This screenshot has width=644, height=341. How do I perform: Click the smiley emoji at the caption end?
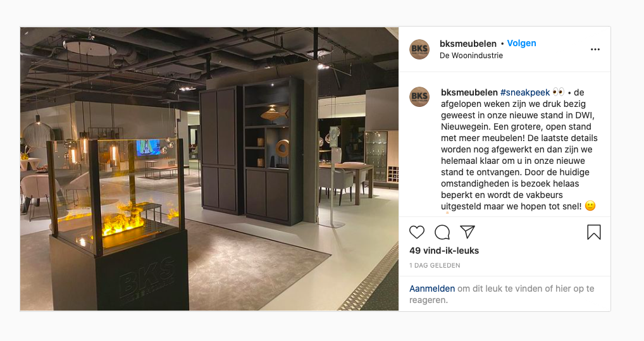pyautogui.click(x=590, y=206)
